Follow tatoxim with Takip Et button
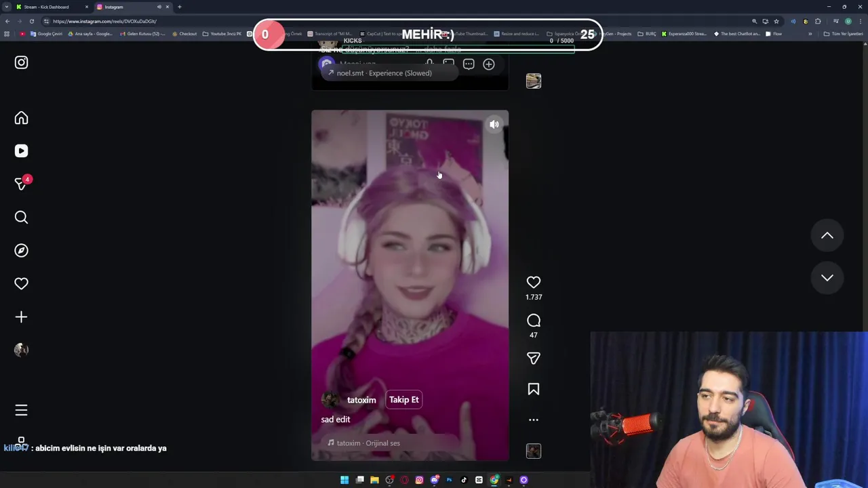This screenshot has width=868, height=488. [403, 400]
